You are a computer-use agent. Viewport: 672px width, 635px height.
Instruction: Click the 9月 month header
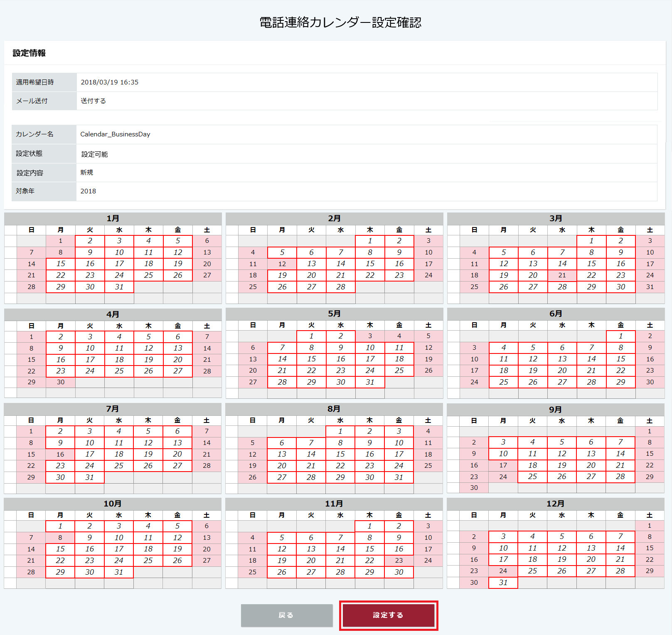click(556, 410)
